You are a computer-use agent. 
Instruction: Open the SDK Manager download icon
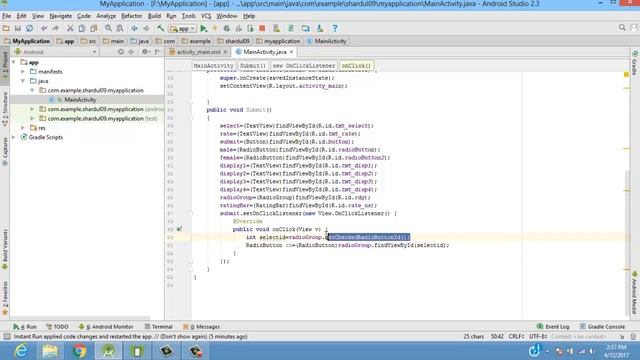[320, 28]
